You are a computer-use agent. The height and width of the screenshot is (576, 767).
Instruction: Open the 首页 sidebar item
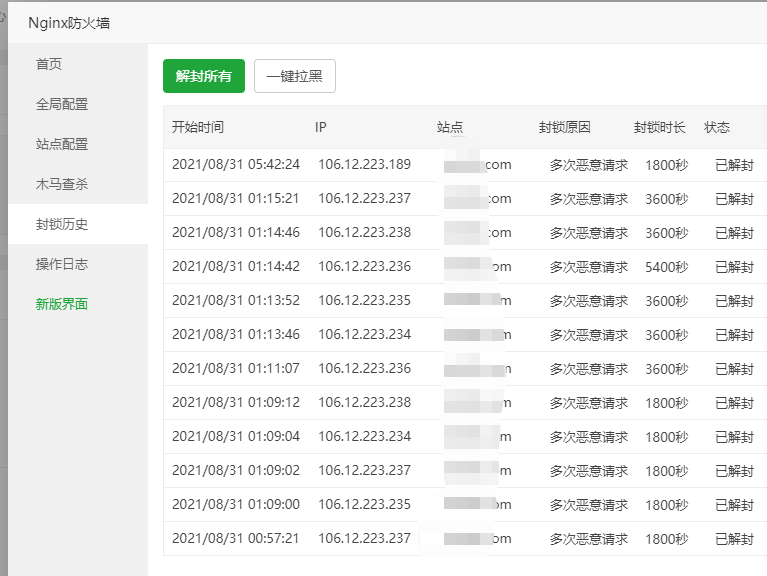coord(49,64)
